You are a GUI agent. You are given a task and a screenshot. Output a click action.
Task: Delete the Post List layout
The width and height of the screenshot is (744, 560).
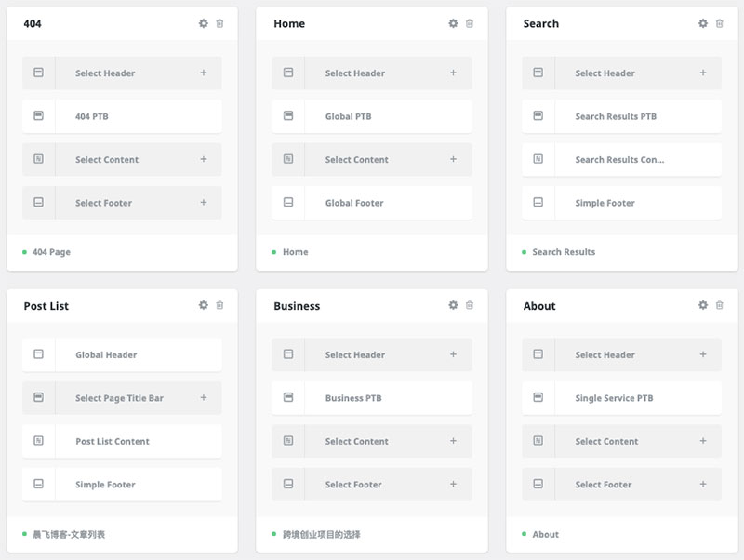coord(219,305)
